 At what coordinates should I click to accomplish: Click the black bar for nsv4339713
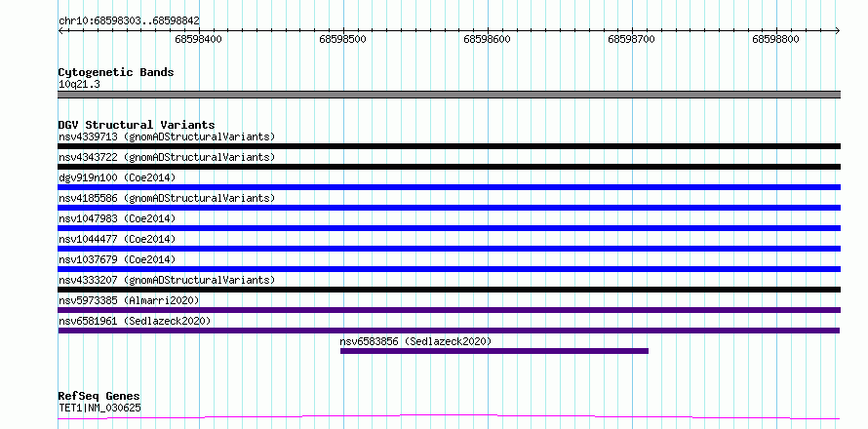[449, 146]
